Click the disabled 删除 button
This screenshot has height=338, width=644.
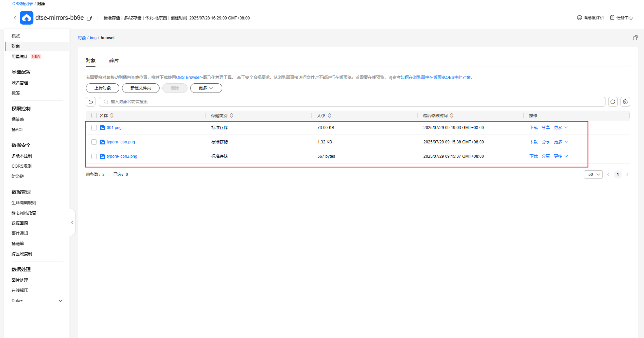[x=175, y=88]
